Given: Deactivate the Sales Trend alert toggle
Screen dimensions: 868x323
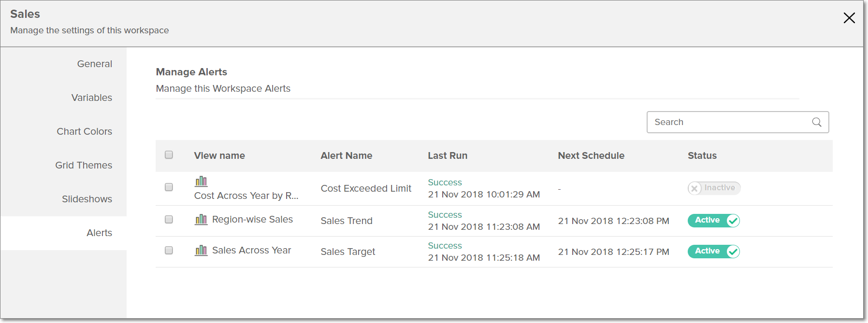Looking at the screenshot, I should pos(714,221).
